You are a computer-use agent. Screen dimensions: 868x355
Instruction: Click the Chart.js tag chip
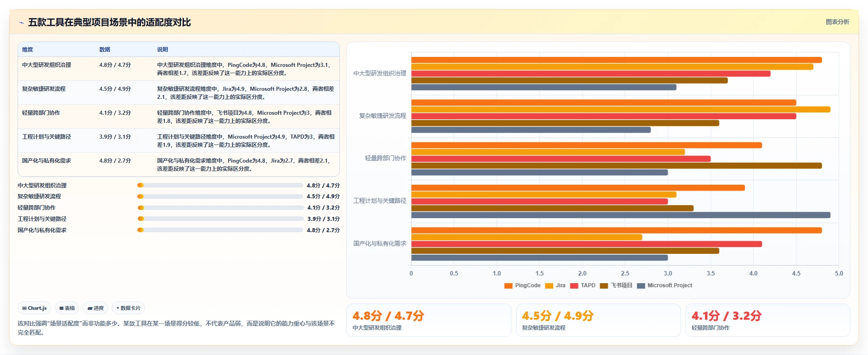coord(34,308)
